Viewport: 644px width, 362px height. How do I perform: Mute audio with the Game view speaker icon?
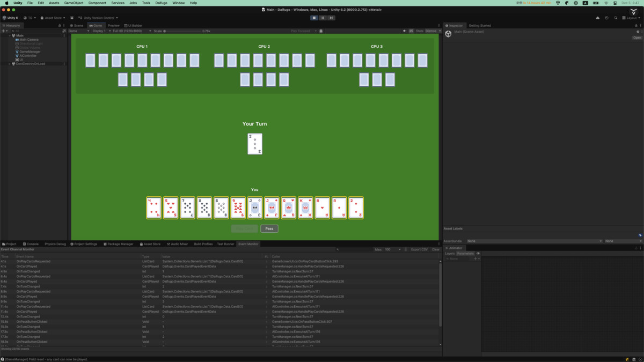(405, 31)
